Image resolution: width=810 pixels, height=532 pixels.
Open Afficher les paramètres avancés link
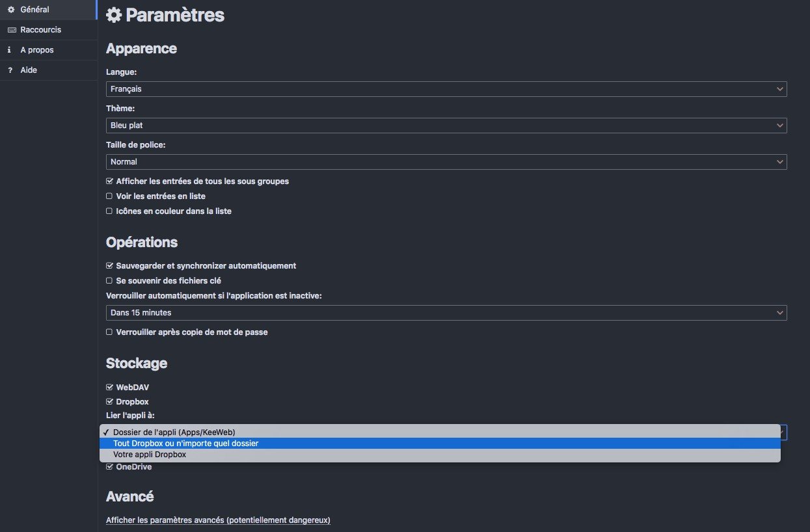pos(218,520)
